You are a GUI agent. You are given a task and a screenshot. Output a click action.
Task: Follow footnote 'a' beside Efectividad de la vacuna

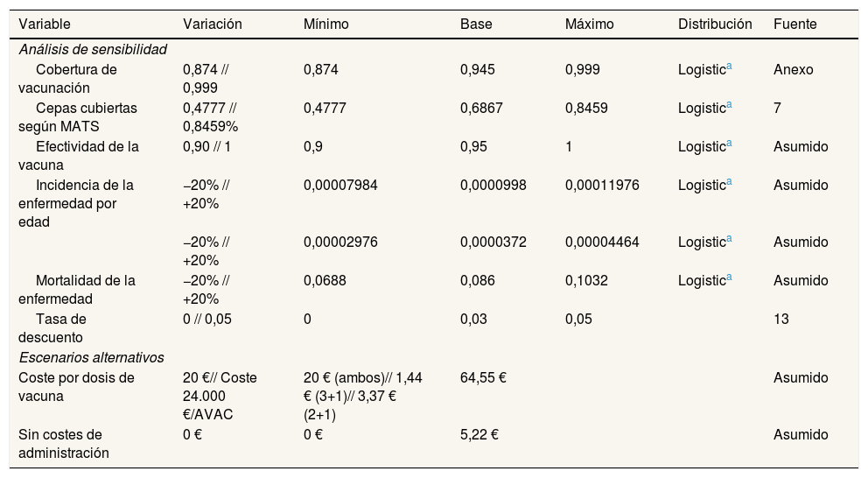[x=730, y=144]
